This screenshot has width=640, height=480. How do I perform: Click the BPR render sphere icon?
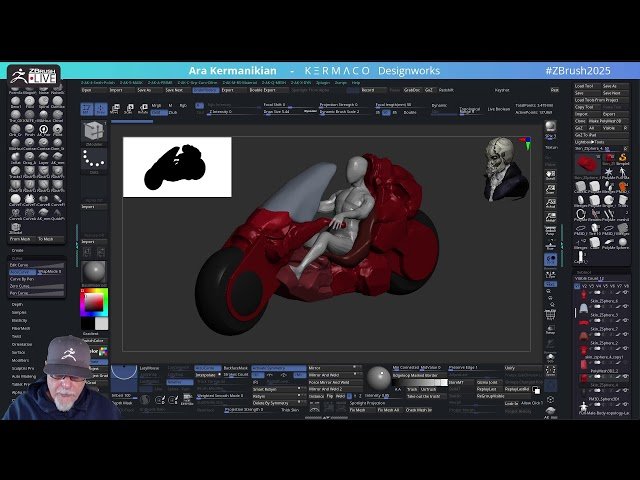click(x=550, y=126)
